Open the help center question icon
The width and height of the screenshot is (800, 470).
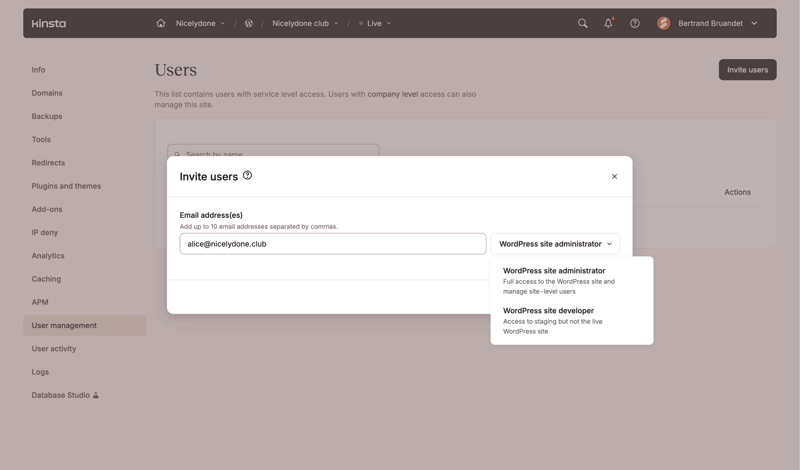click(634, 23)
